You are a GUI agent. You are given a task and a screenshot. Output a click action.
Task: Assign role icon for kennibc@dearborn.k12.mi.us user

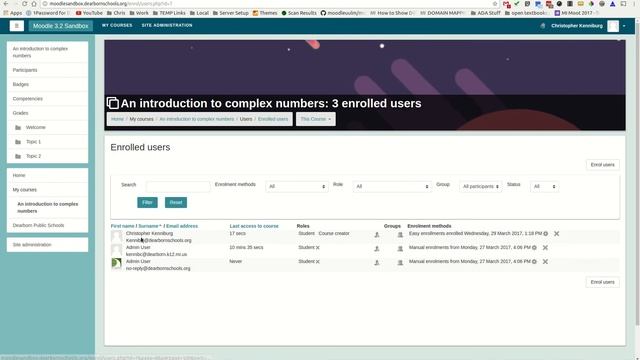point(377,249)
